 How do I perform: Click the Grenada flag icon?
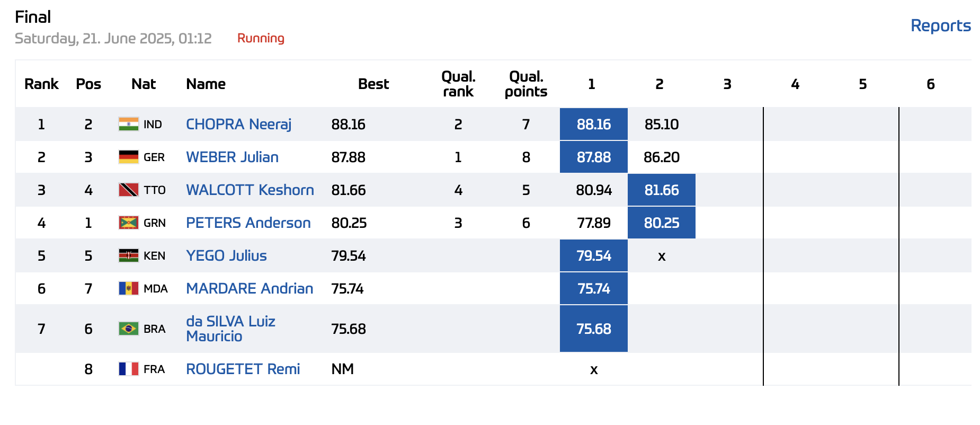128,223
